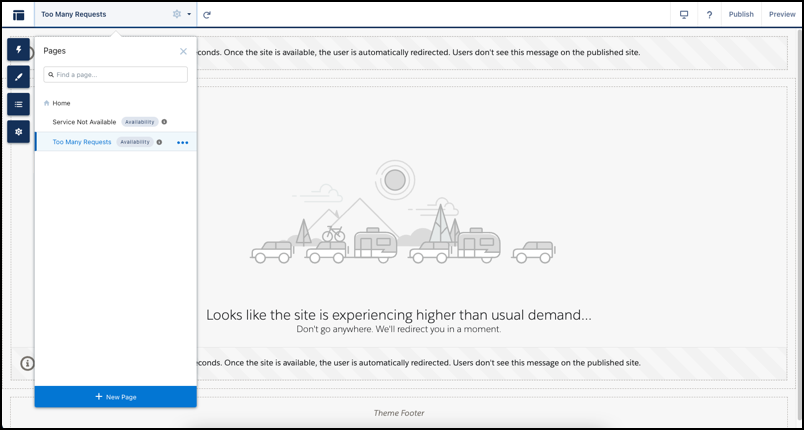The height and width of the screenshot is (430, 804).
Task: Open the Components lightning bolt panel
Action: pyautogui.click(x=19, y=49)
